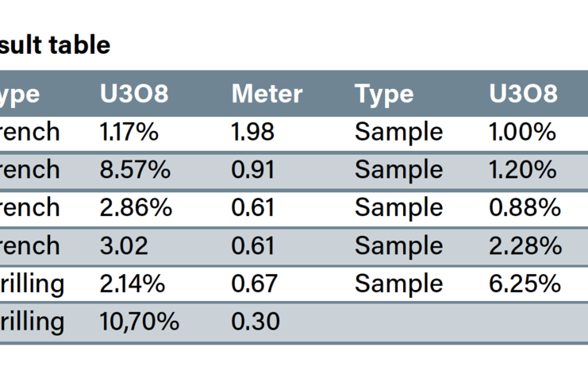This screenshot has width=588, height=386.
Task: Select the 1.20% sample cell
Action: (x=523, y=170)
